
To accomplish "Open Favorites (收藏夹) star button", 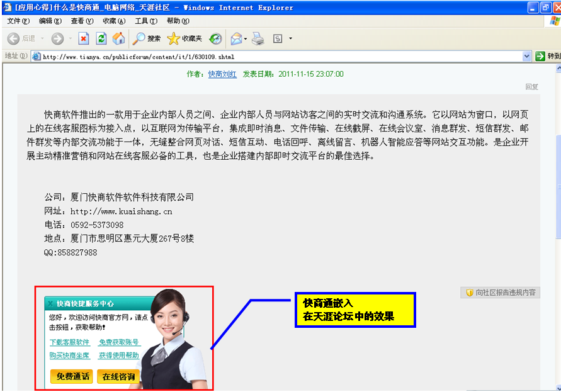I will pyautogui.click(x=184, y=39).
